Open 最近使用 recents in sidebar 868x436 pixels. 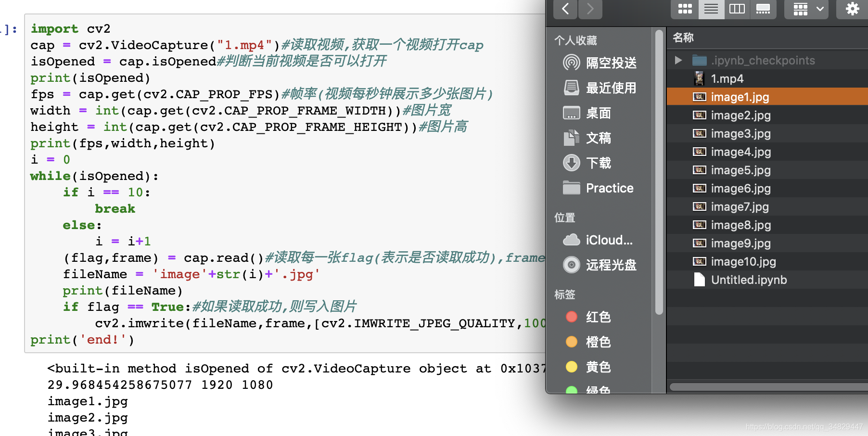point(600,88)
